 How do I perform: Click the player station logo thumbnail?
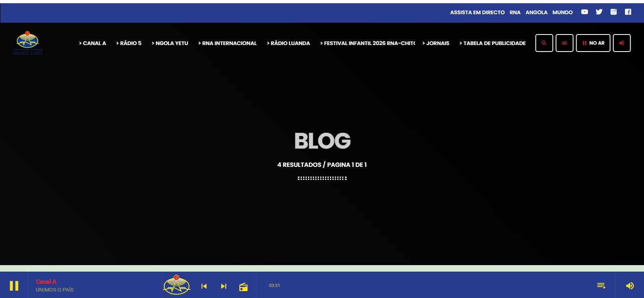pos(176,285)
